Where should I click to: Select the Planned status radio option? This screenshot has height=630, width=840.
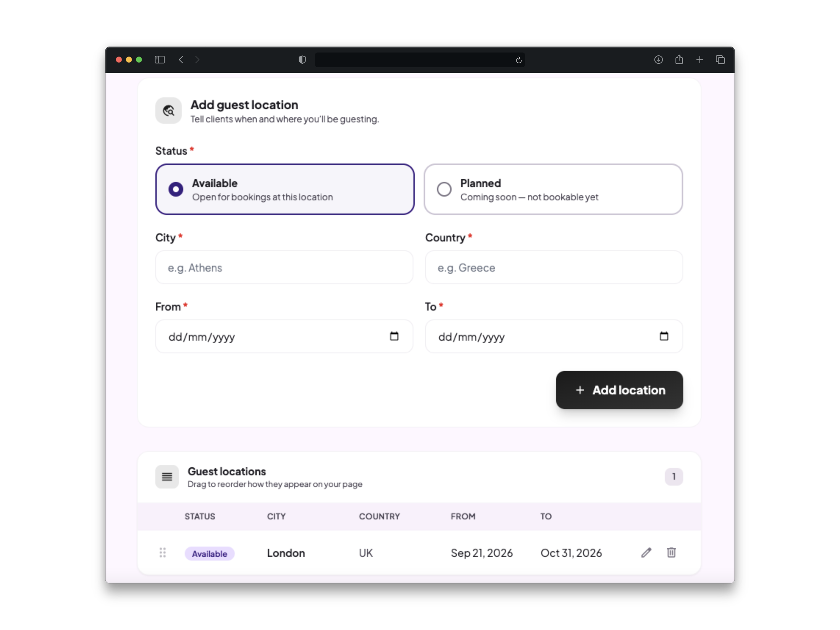[x=553, y=189]
